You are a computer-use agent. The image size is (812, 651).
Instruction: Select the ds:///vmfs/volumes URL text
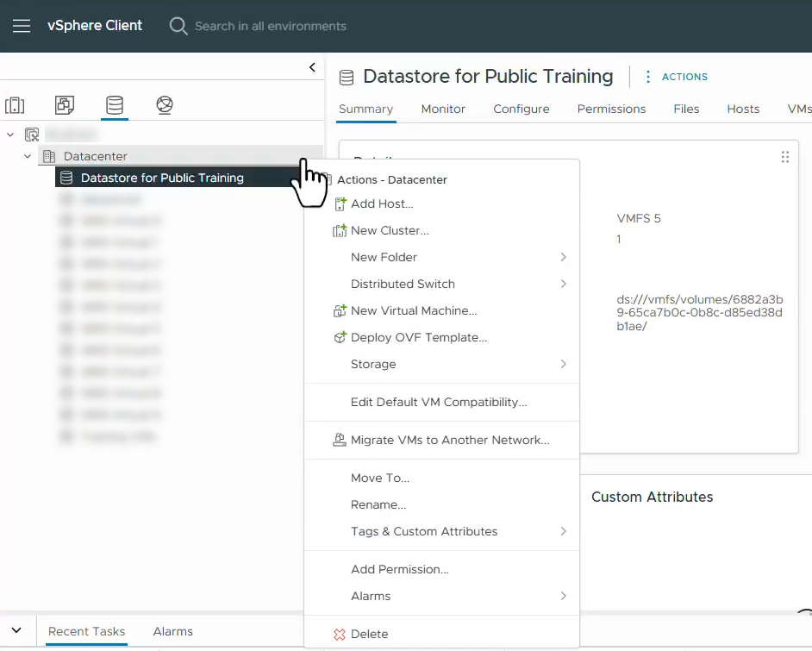[x=700, y=313]
